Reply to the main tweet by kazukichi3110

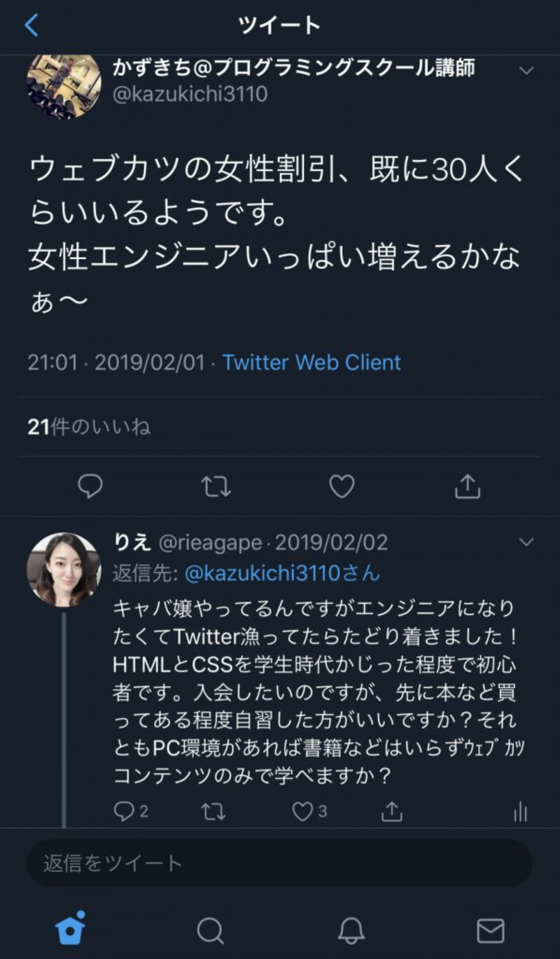90,485
